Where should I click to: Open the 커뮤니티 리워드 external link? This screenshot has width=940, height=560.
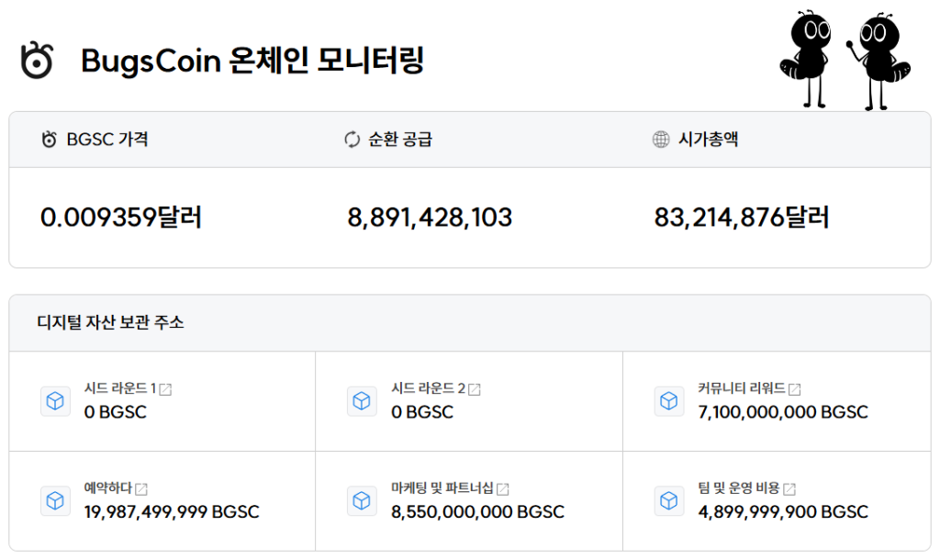(x=797, y=387)
